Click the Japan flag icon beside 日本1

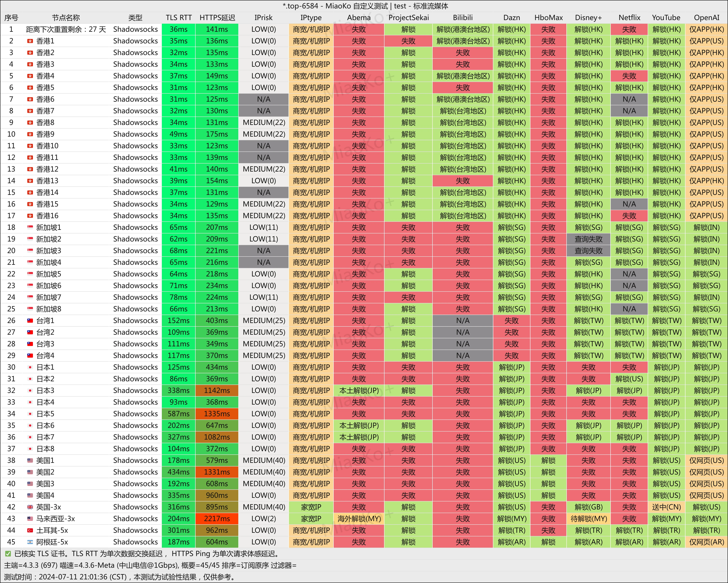30,367
